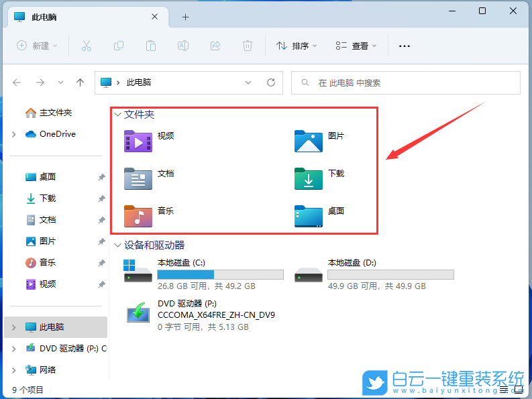Open 视频 in sidebar quick access
Image resolution: width=532 pixels, height=399 pixels.
[x=40, y=284]
